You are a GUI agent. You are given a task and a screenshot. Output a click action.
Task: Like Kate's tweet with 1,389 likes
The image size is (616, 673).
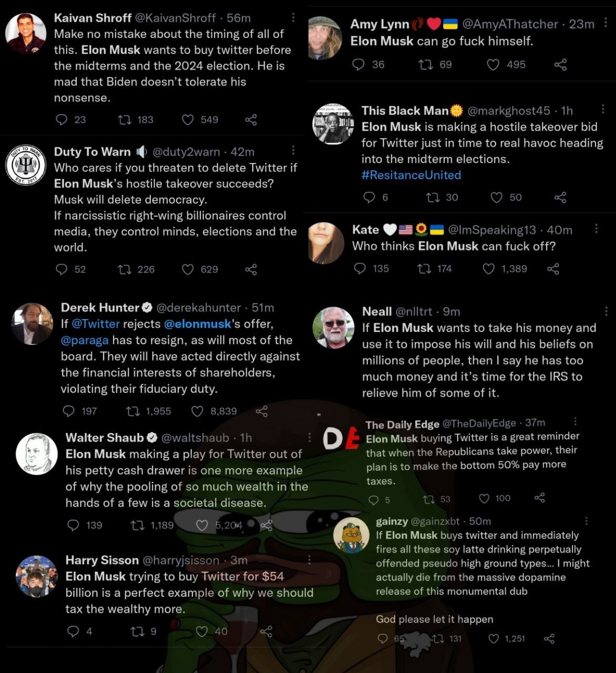489,269
